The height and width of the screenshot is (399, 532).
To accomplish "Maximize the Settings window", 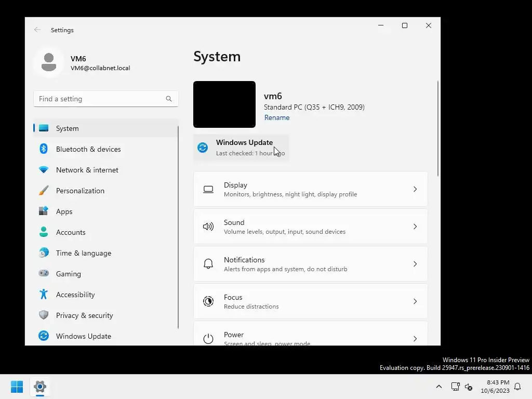I will tap(404, 25).
